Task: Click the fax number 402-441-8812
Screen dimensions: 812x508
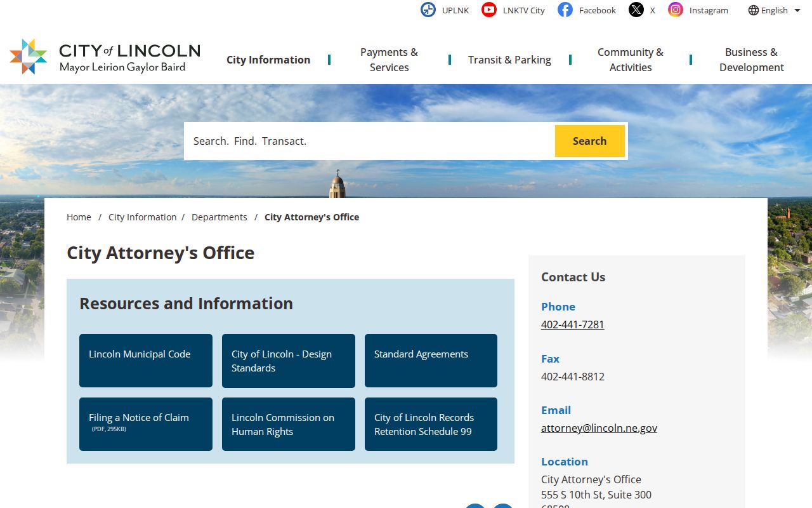Action: (572, 377)
